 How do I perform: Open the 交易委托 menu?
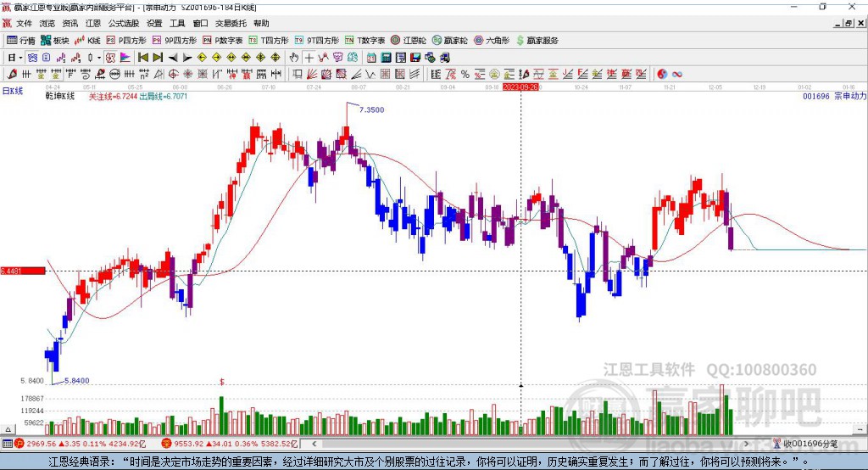coord(231,23)
